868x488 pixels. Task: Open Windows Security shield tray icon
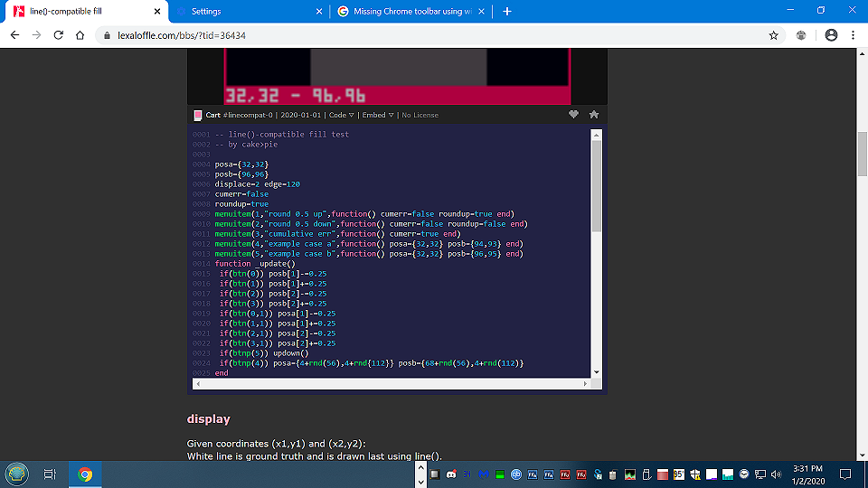pyautogui.click(x=695, y=474)
